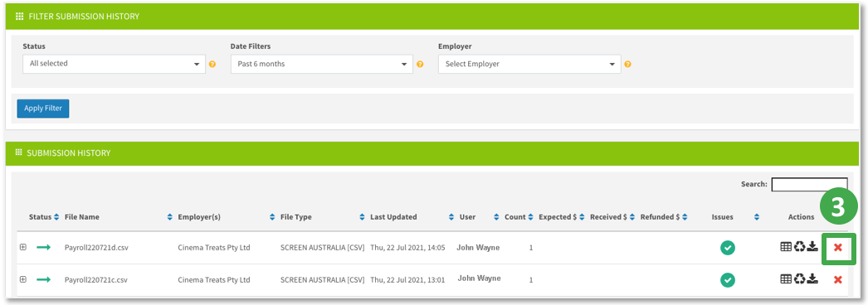868x305 pixels.
Task: Open table view for Payroll220721c.csv
Action: point(786,279)
